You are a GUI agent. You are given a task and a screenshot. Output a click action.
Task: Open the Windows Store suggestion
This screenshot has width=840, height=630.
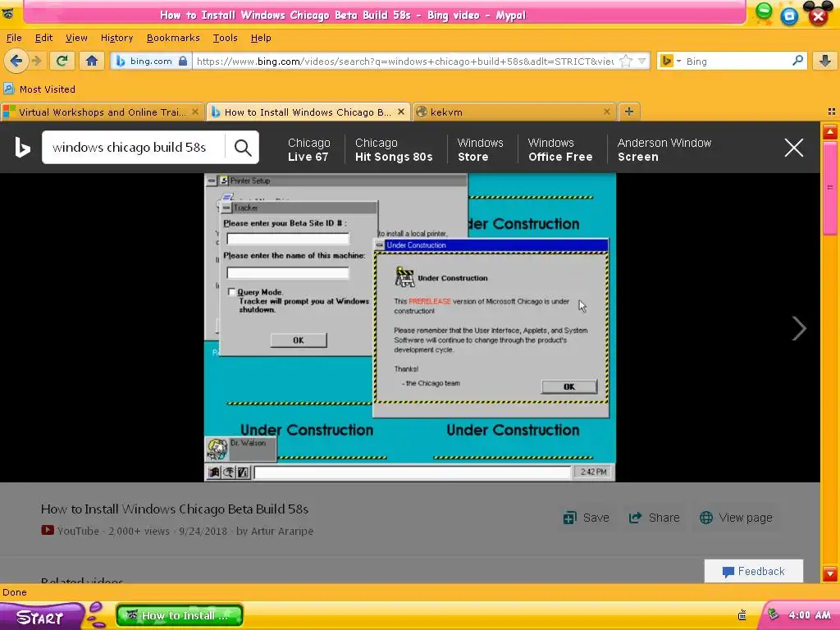pyautogui.click(x=480, y=150)
